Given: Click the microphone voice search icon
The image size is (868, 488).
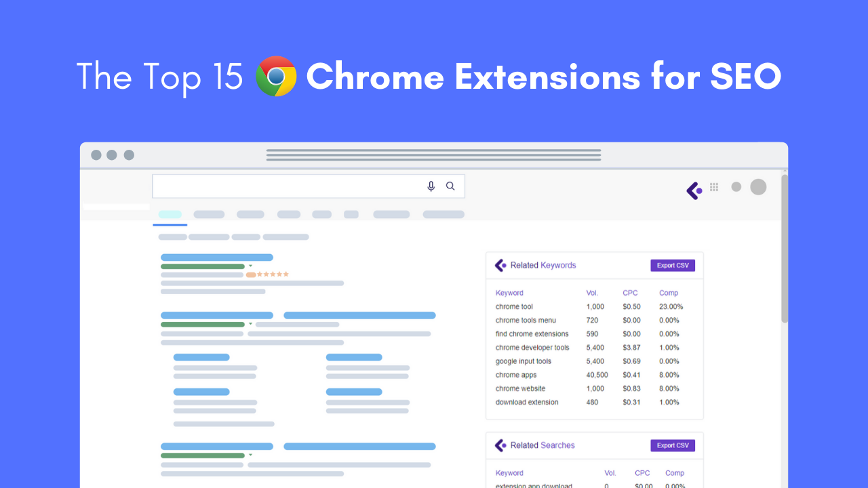Looking at the screenshot, I should [x=431, y=186].
